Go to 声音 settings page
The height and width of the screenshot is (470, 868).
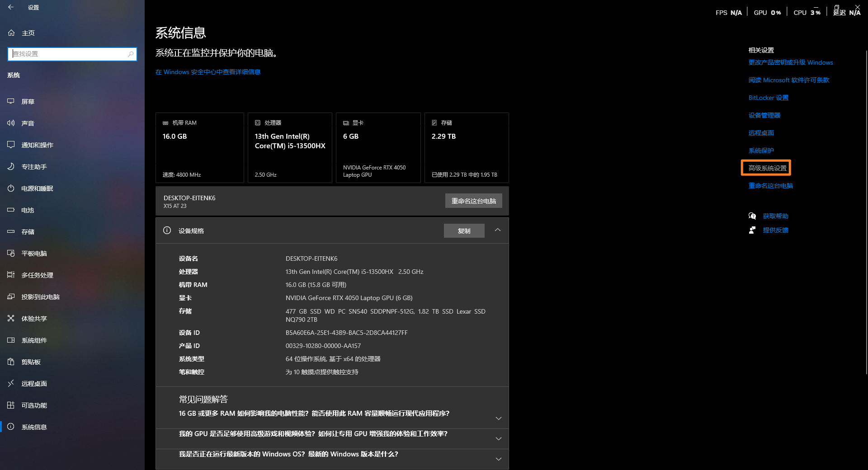tap(72, 123)
